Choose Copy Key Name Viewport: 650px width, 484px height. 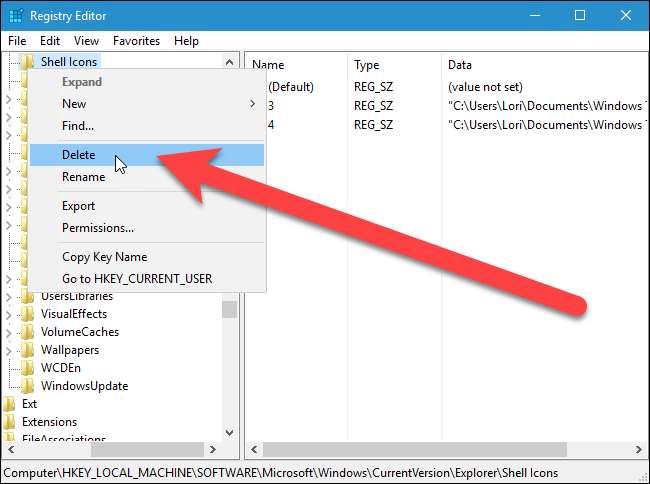tap(147, 257)
